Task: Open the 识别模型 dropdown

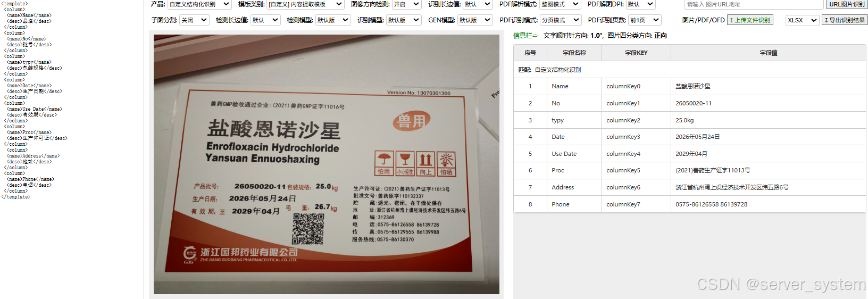Action: pyautogui.click(x=404, y=20)
